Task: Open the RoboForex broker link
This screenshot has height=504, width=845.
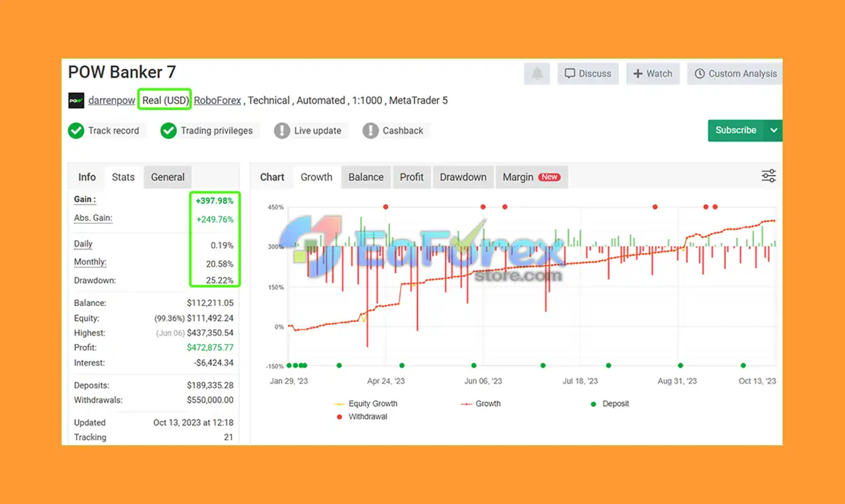Action: pos(217,101)
